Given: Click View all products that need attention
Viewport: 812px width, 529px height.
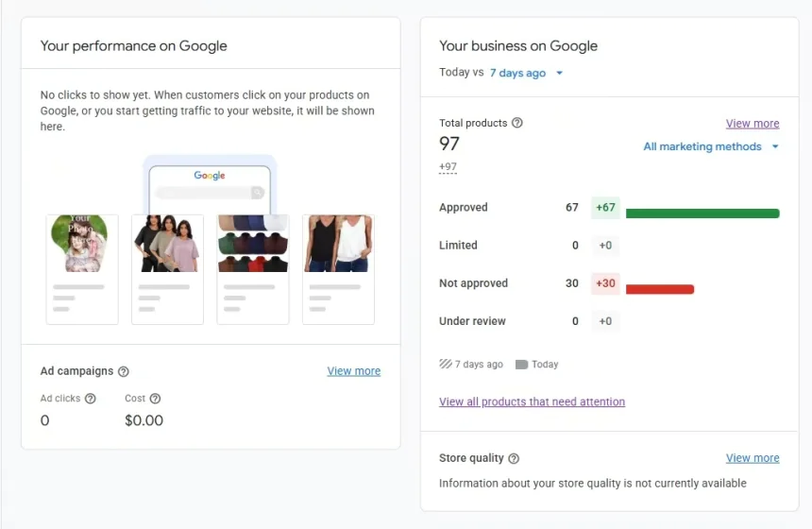Looking at the screenshot, I should (532, 401).
